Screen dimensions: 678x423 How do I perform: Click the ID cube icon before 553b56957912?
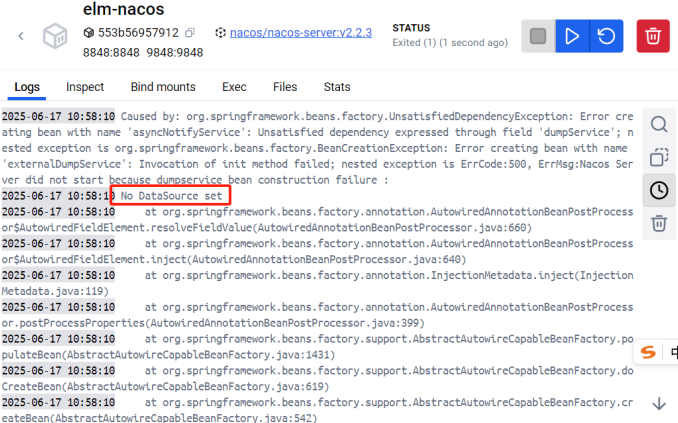click(88, 32)
